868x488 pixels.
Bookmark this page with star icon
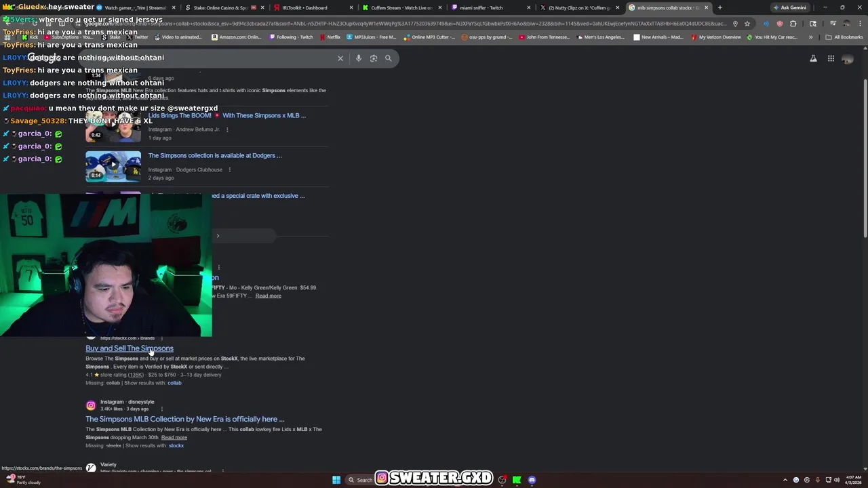pos(747,24)
